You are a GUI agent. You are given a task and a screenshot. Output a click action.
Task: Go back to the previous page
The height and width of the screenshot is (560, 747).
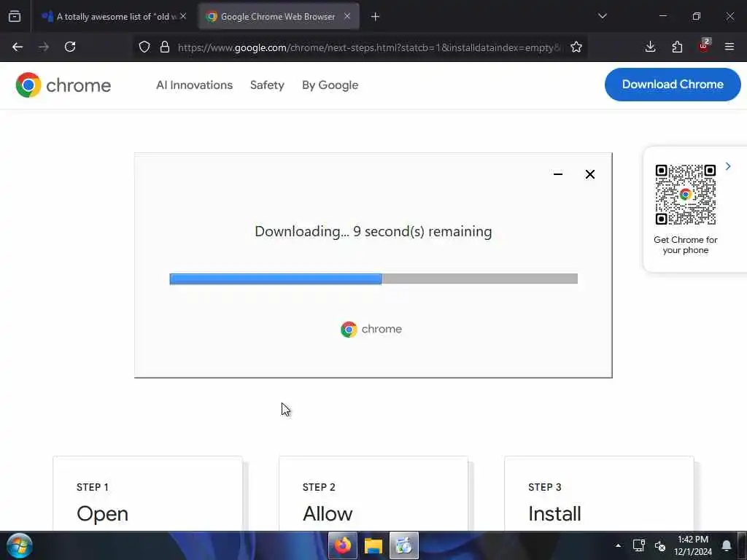pyautogui.click(x=18, y=47)
